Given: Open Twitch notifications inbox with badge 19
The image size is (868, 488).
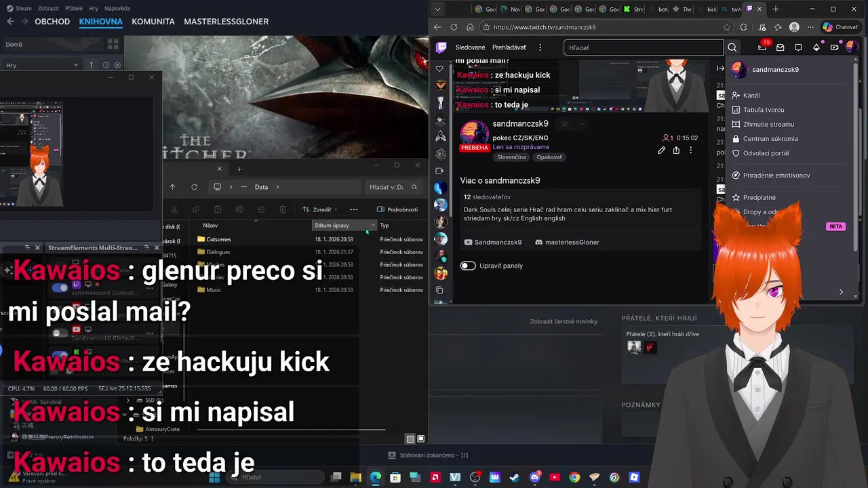Looking at the screenshot, I should [762, 47].
